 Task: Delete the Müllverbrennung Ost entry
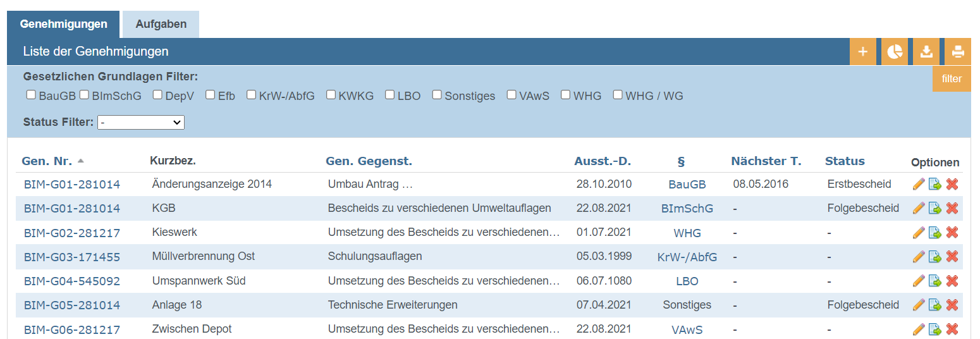952,257
